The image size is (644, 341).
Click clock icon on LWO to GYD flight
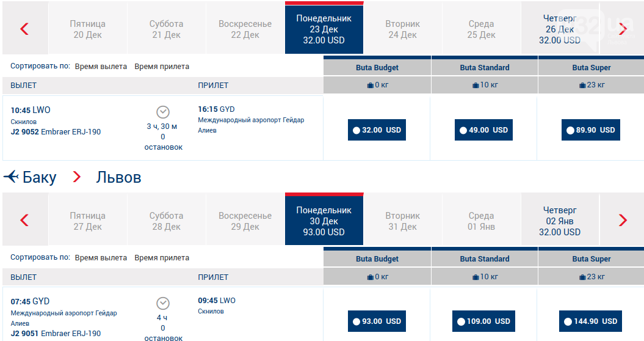point(163,112)
